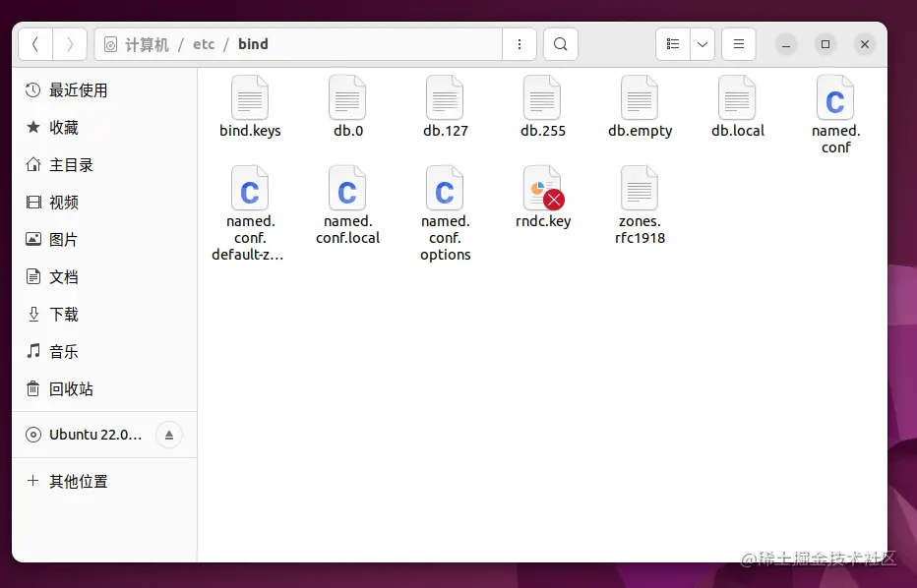Open the 图片 pictures folder
917x588 pixels.
click(x=104, y=240)
